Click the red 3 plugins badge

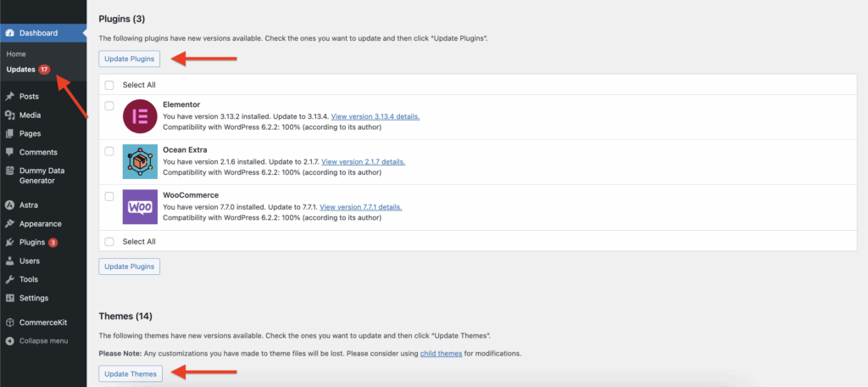point(53,242)
